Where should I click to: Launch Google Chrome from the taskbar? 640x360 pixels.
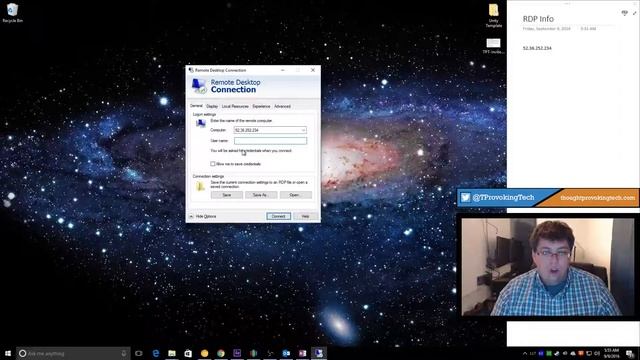tap(221, 353)
